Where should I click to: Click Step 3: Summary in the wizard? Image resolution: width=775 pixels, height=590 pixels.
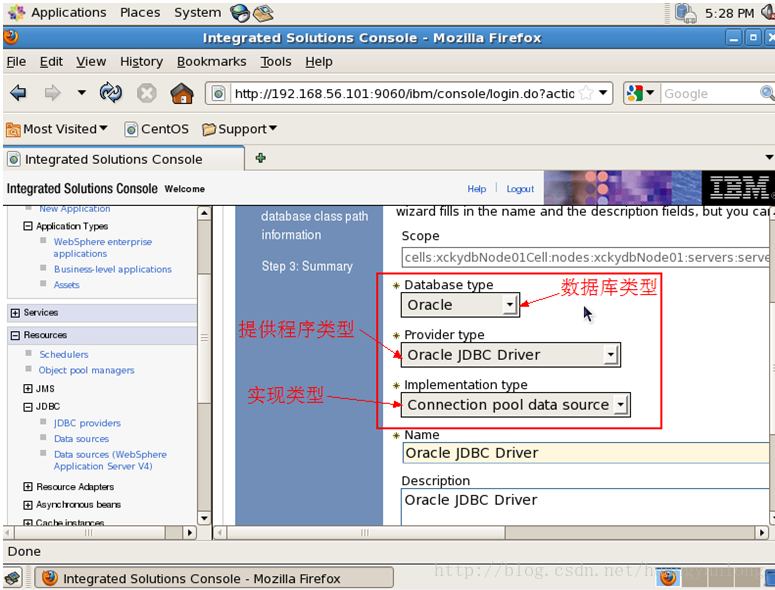(x=307, y=266)
